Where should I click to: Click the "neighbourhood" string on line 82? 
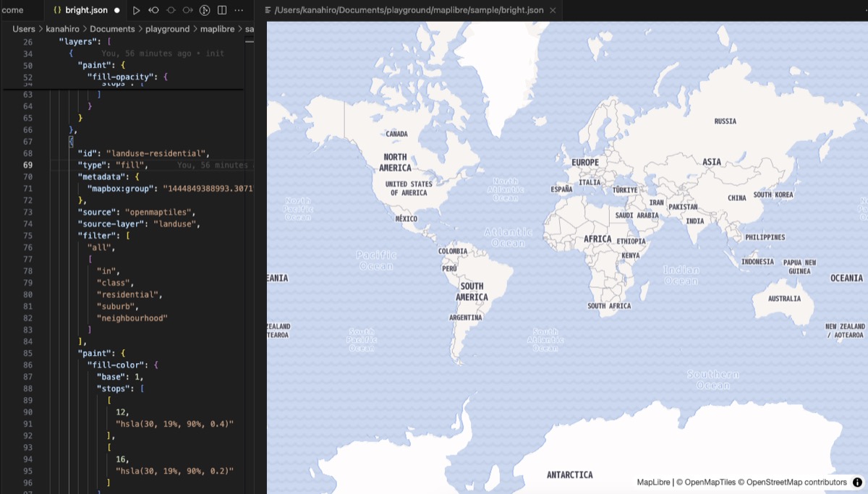coord(132,318)
